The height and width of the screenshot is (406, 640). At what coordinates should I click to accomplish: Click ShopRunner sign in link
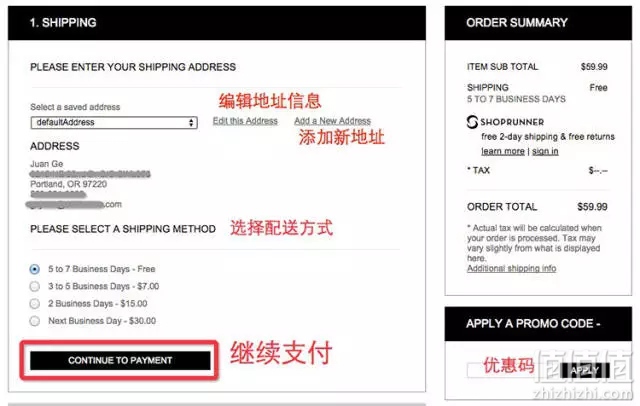click(545, 151)
